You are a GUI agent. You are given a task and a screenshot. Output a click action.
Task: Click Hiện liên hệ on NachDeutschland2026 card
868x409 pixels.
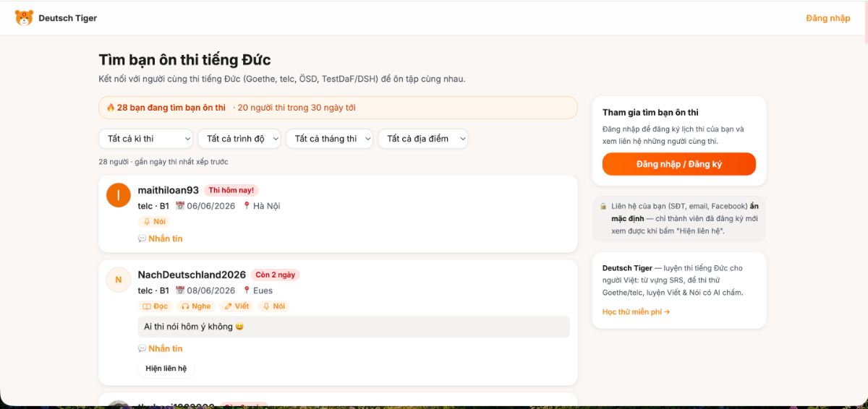[166, 369]
